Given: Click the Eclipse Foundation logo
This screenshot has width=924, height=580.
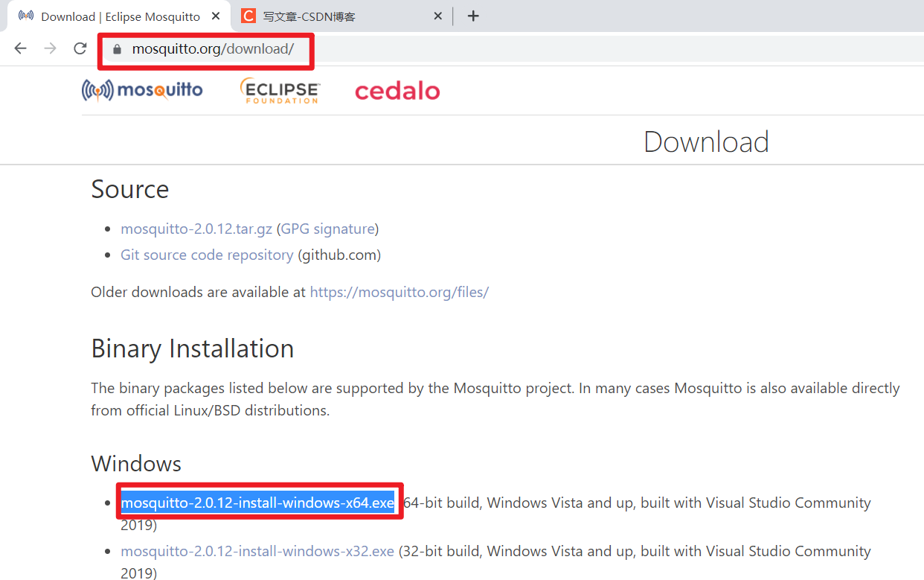Looking at the screenshot, I should 280,90.
